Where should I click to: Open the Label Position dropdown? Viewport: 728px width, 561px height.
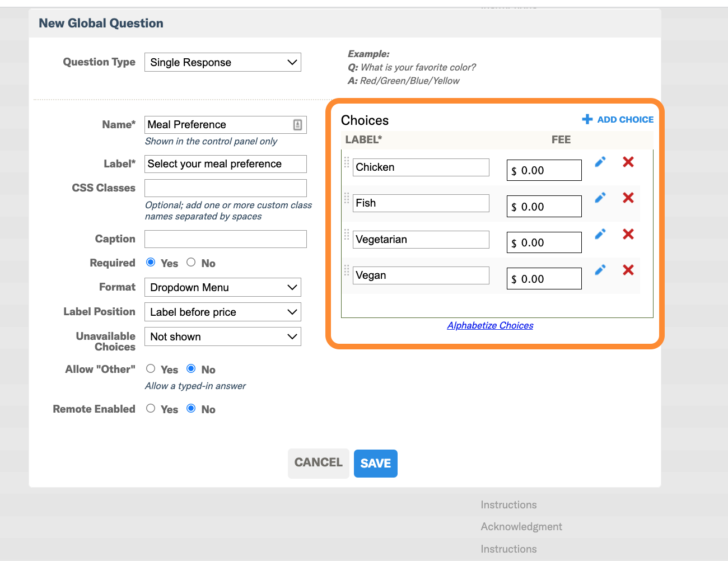[x=223, y=312]
